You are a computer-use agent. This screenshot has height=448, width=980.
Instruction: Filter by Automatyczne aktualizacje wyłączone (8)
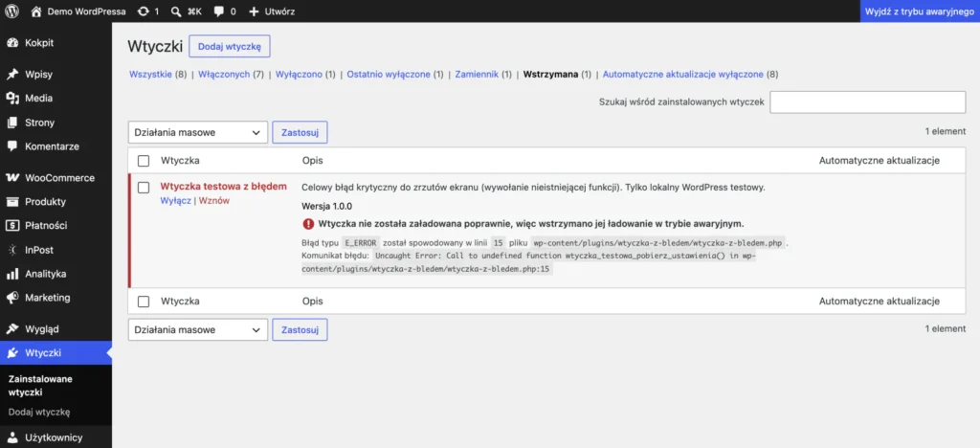pyautogui.click(x=691, y=75)
